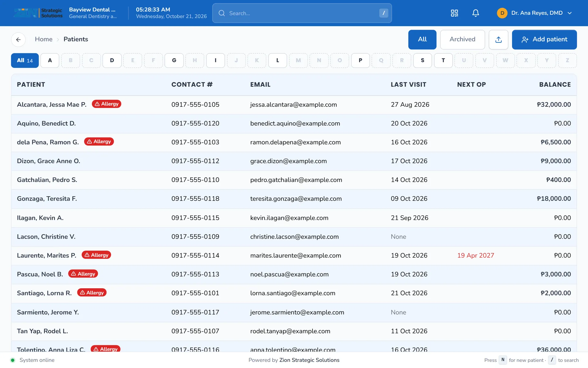Sort by EMAIL column header
The image size is (588, 368).
(260, 85)
